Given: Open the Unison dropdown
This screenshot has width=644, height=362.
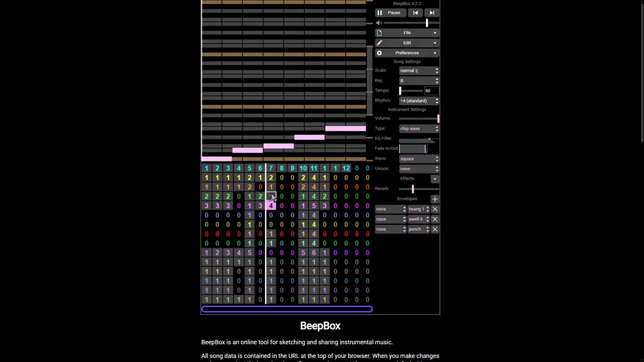Looking at the screenshot, I should (x=419, y=169).
